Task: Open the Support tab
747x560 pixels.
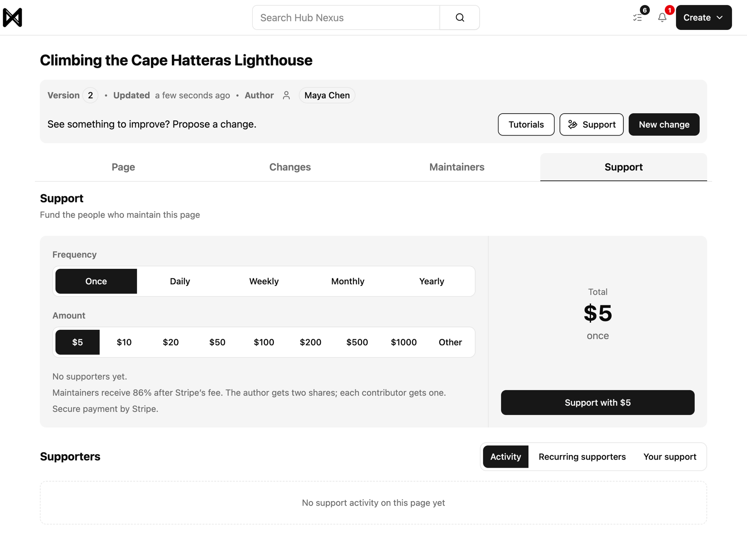Action: coord(624,167)
